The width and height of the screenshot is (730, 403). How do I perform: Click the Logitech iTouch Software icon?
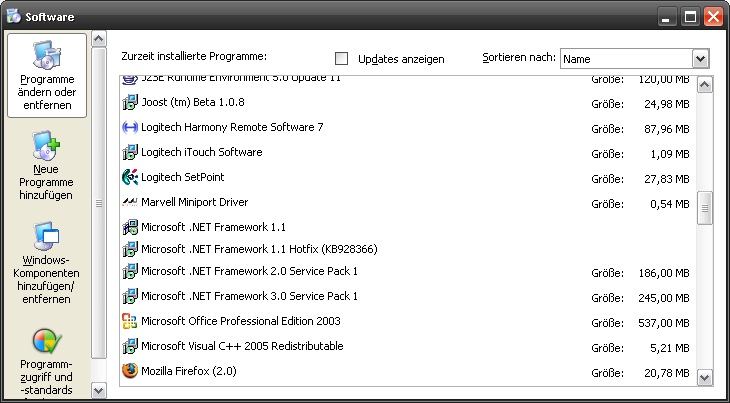[130, 152]
